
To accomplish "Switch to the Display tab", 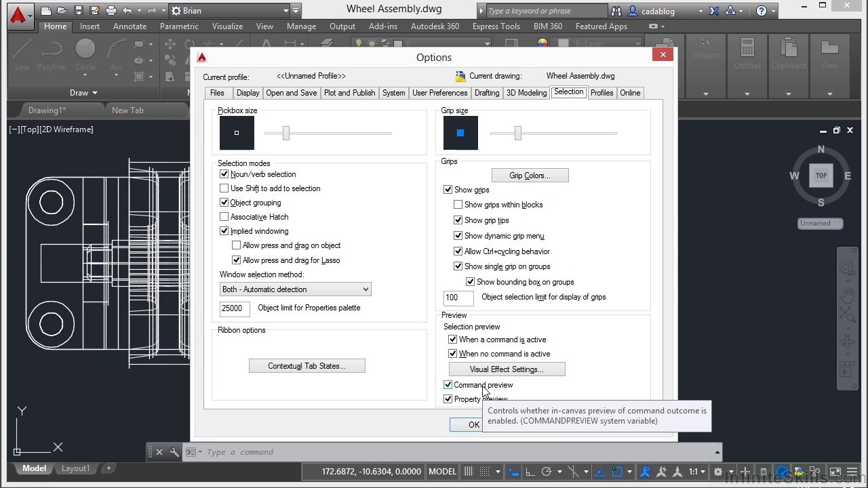I will [x=248, y=93].
